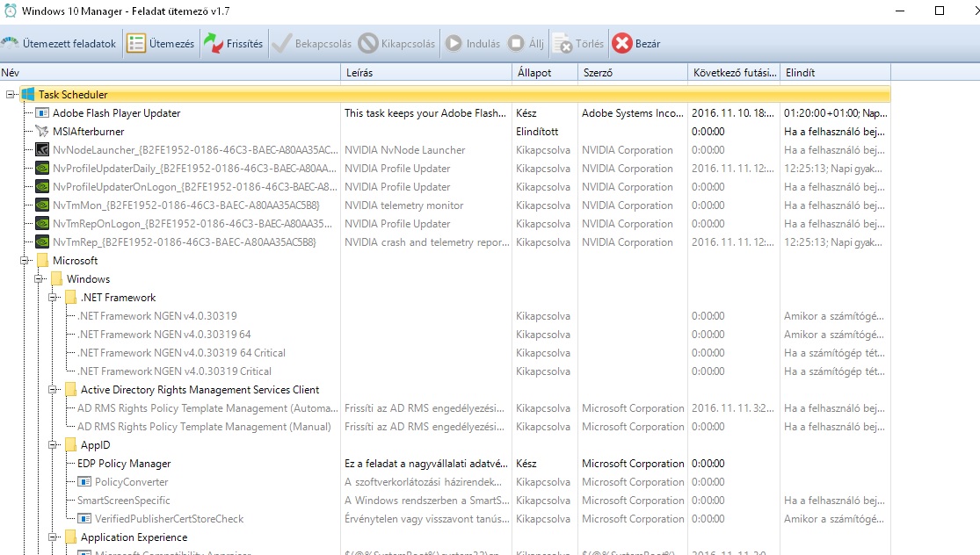Click the Adobe Flash Player Updater icon
This screenshot has width=980, height=555.
[x=42, y=113]
